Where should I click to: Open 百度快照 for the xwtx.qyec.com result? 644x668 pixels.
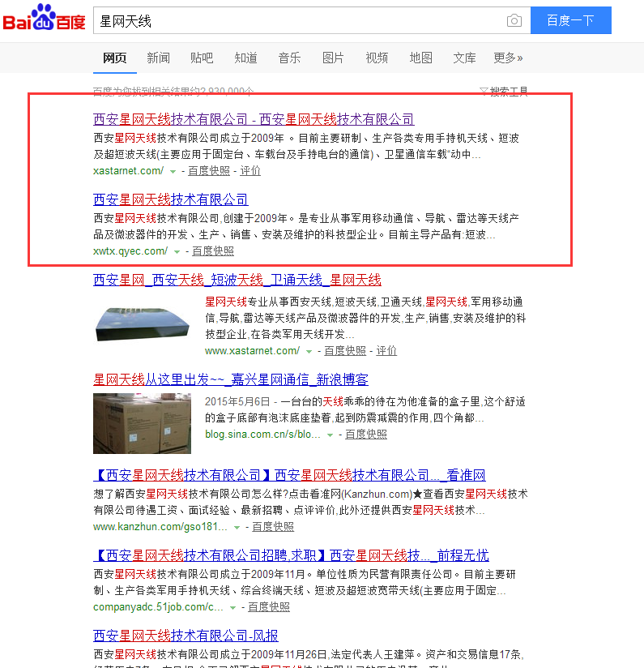pyautogui.click(x=213, y=251)
